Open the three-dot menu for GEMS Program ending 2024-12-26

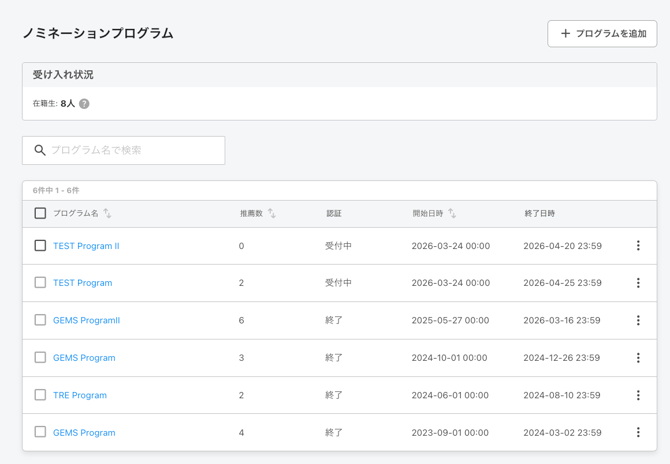[638, 358]
